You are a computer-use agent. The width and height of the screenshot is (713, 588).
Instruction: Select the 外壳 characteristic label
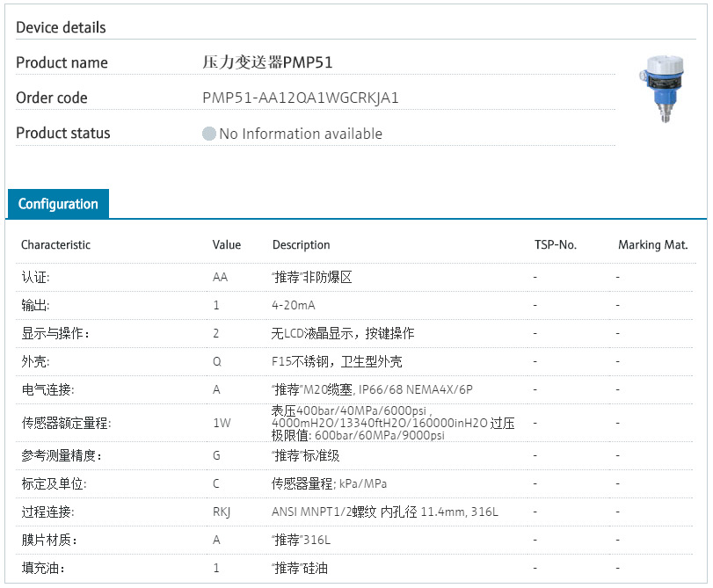click(35, 361)
